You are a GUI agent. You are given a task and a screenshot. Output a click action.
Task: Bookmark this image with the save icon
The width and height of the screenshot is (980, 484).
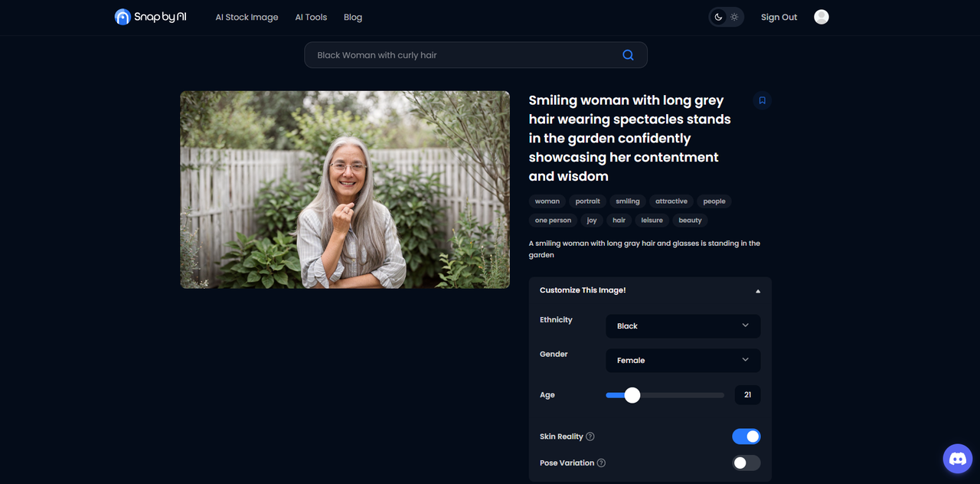pos(762,100)
